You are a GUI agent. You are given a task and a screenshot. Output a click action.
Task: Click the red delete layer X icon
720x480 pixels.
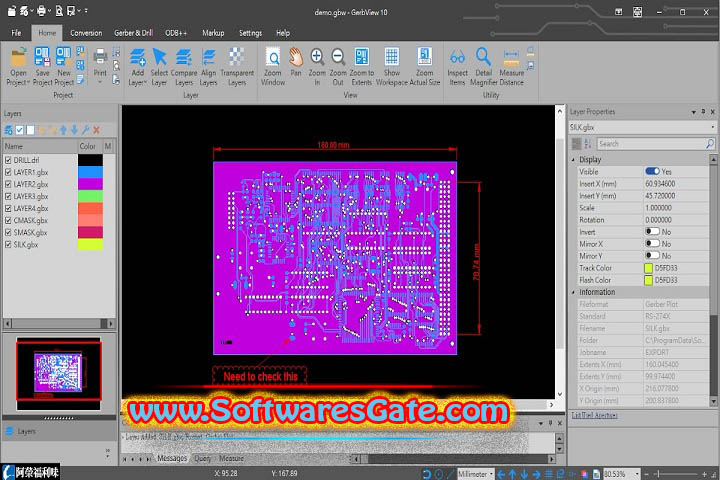[96, 130]
